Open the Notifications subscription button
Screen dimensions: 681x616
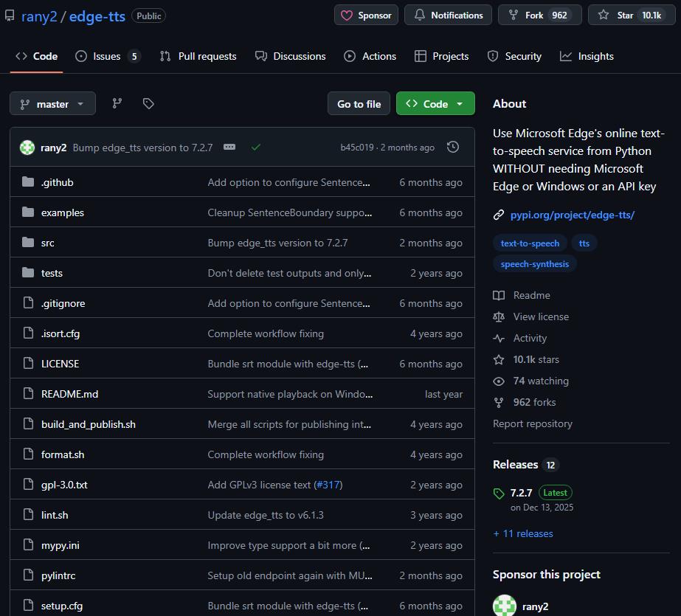pyautogui.click(x=448, y=15)
